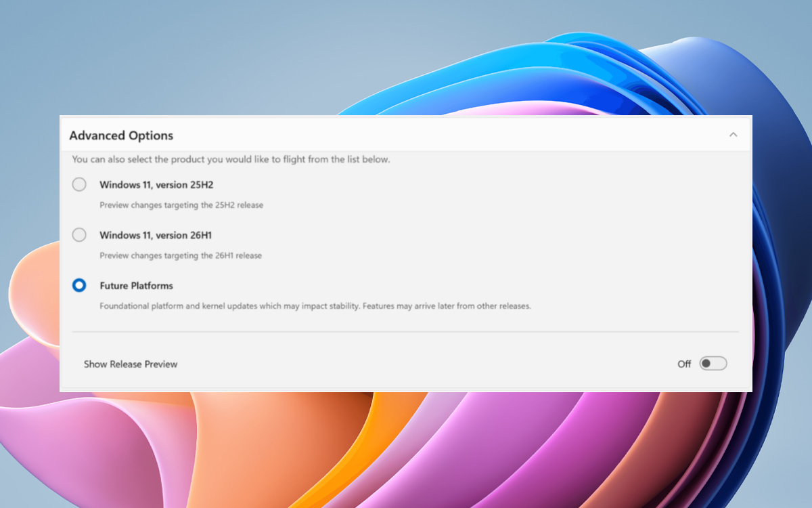The image size is (812, 508).
Task: Click the Advanced Options header title
Action: [121, 135]
